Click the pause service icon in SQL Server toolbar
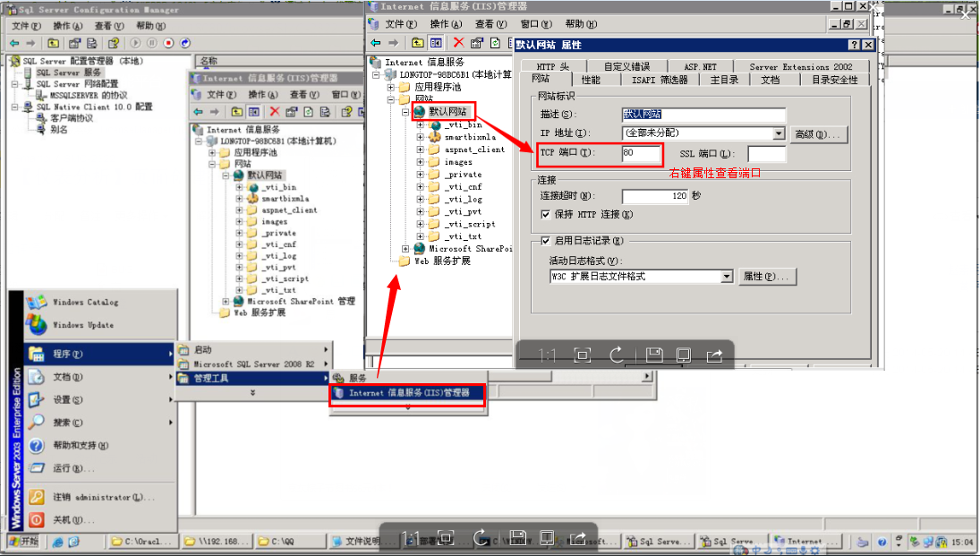980x556 pixels. (152, 43)
